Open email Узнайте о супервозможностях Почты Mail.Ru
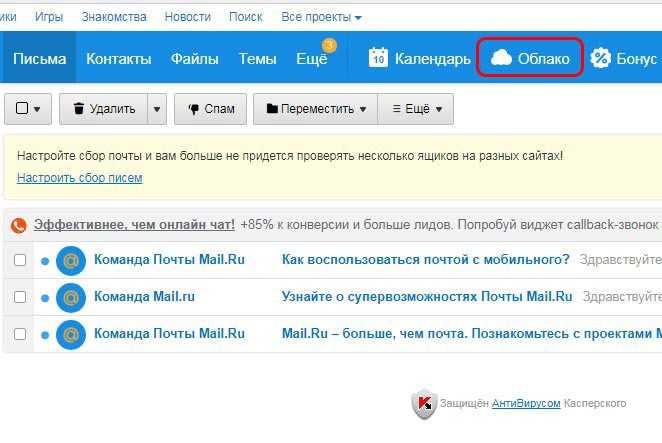662x443 pixels. pos(427,297)
